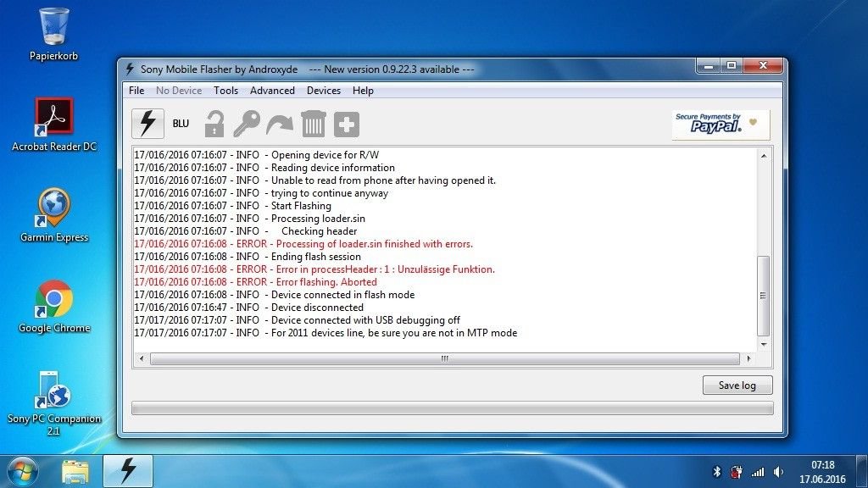Click the Show desktop strip at taskbar end
Image resolution: width=868 pixels, height=488 pixels.
[x=862, y=471]
